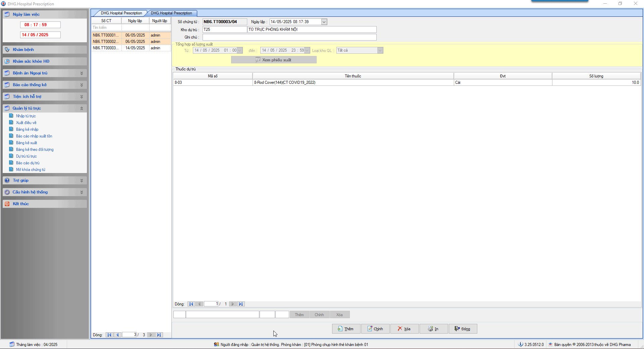This screenshot has height=349, width=644.
Task: Go to last row in drug list pager
Action: (x=241, y=304)
